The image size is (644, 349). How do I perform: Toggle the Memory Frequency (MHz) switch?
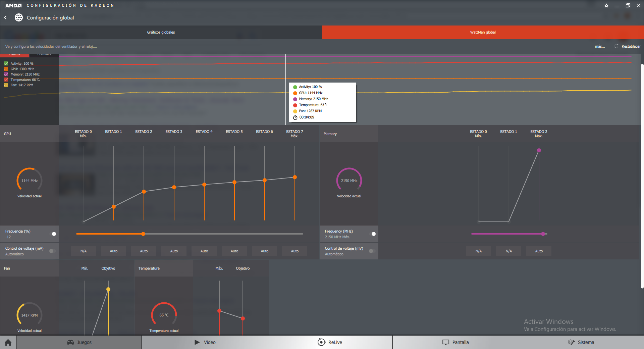[x=372, y=234]
